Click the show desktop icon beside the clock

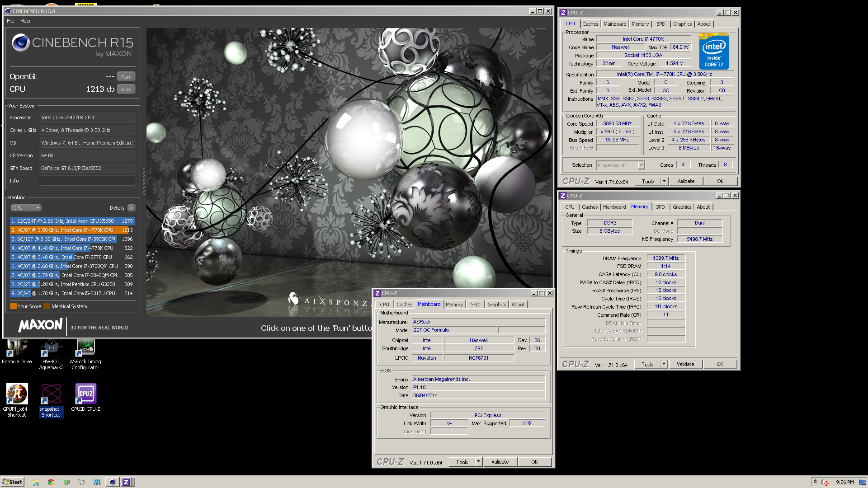pos(862,482)
